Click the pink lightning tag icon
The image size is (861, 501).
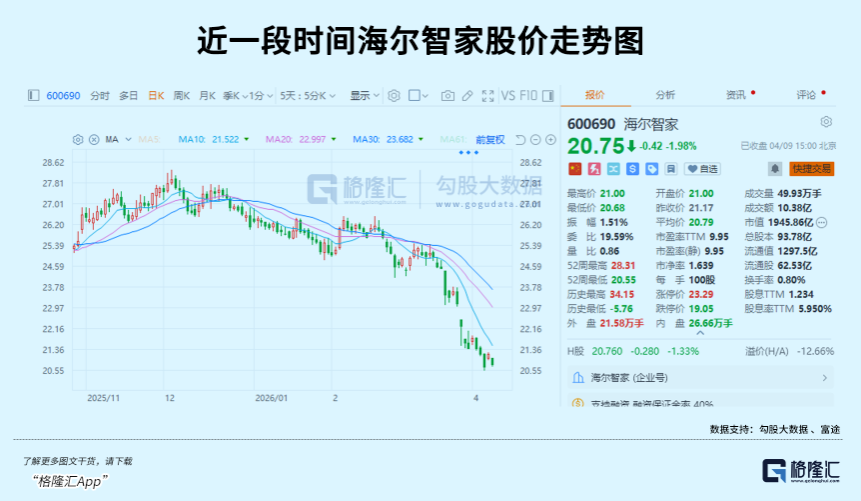pyautogui.click(x=594, y=169)
